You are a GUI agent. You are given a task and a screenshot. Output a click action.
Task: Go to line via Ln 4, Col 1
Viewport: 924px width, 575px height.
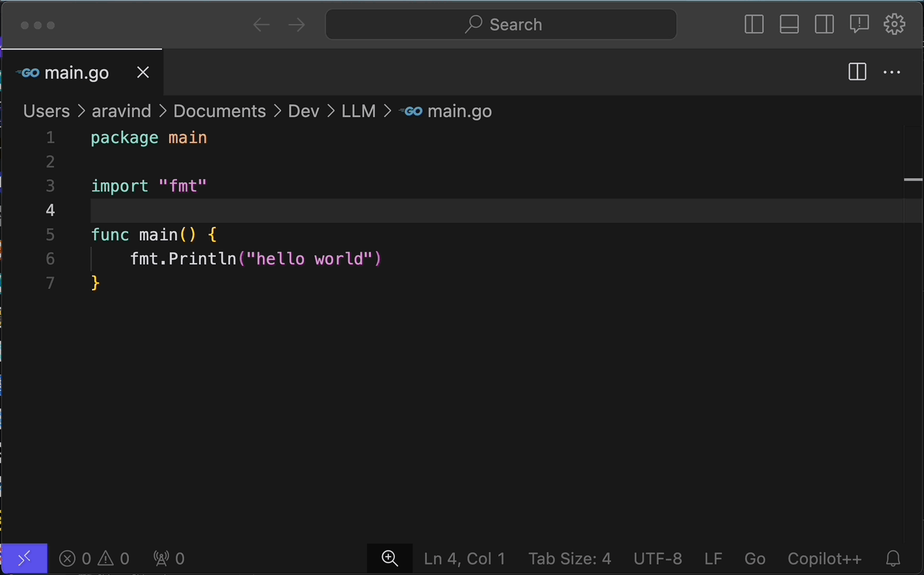coord(465,559)
